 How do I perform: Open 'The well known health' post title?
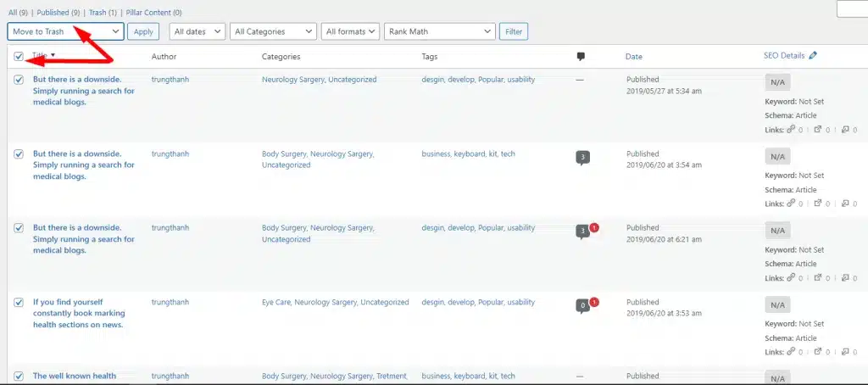coord(75,376)
